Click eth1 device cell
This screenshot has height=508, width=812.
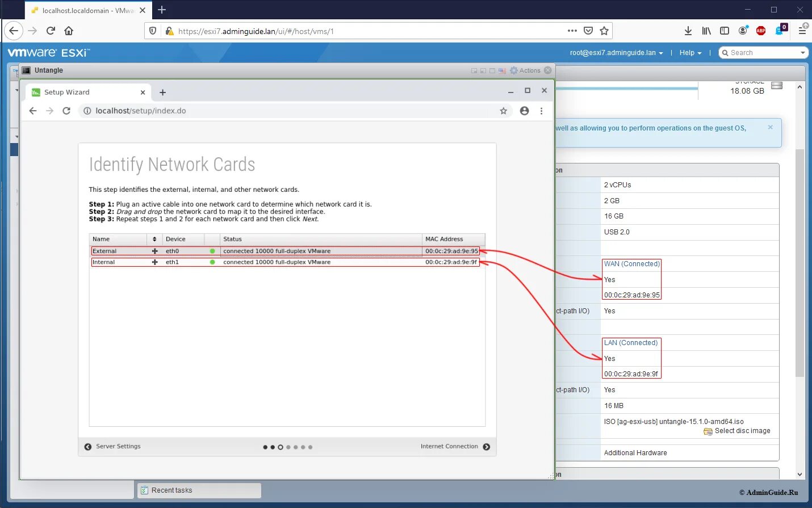[x=183, y=262]
